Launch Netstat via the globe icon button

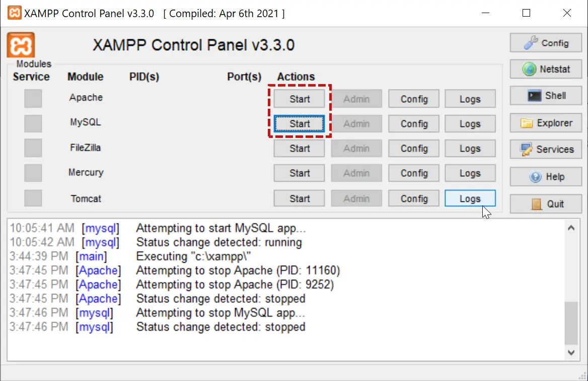546,69
